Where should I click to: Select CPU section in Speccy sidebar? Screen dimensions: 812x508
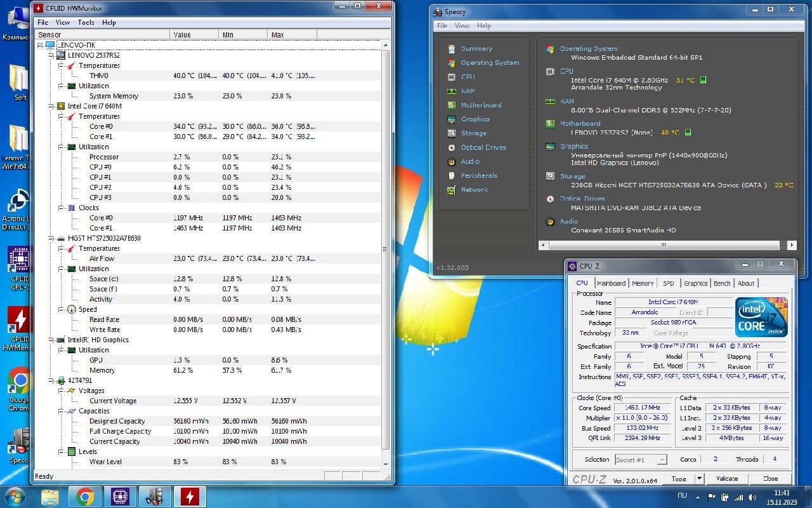tap(468, 77)
